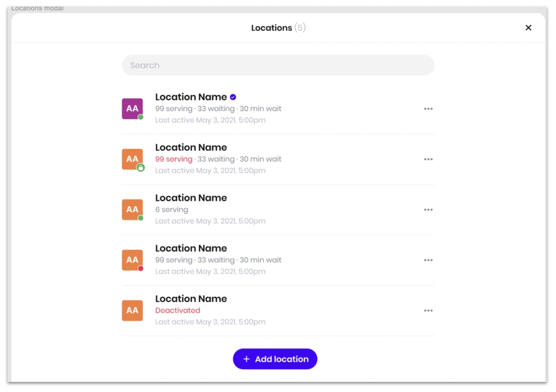Select the AA avatar of the Deactivated location

pyautogui.click(x=132, y=310)
